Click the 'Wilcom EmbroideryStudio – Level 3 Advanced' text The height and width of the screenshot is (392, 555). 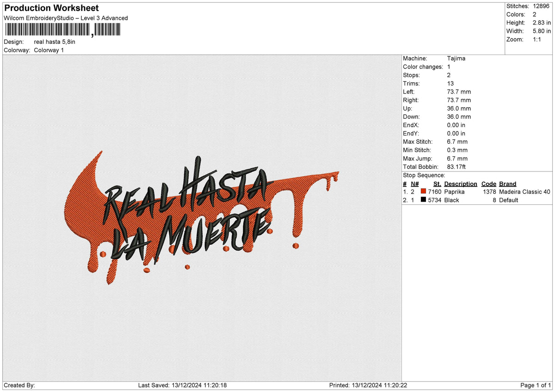66,18
